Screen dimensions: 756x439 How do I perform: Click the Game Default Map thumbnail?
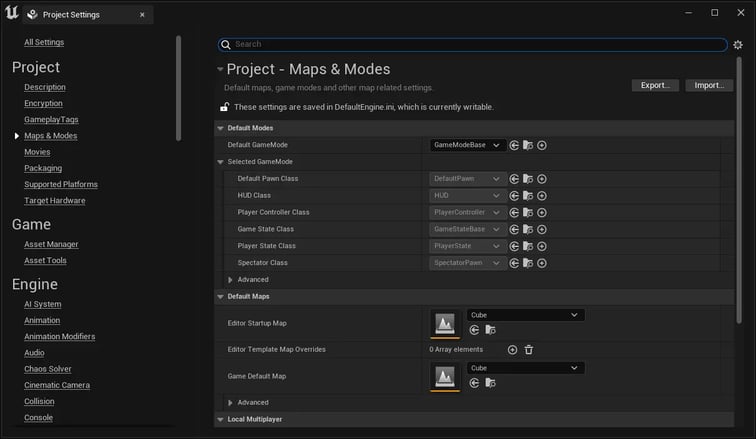click(x=445, y=376)
